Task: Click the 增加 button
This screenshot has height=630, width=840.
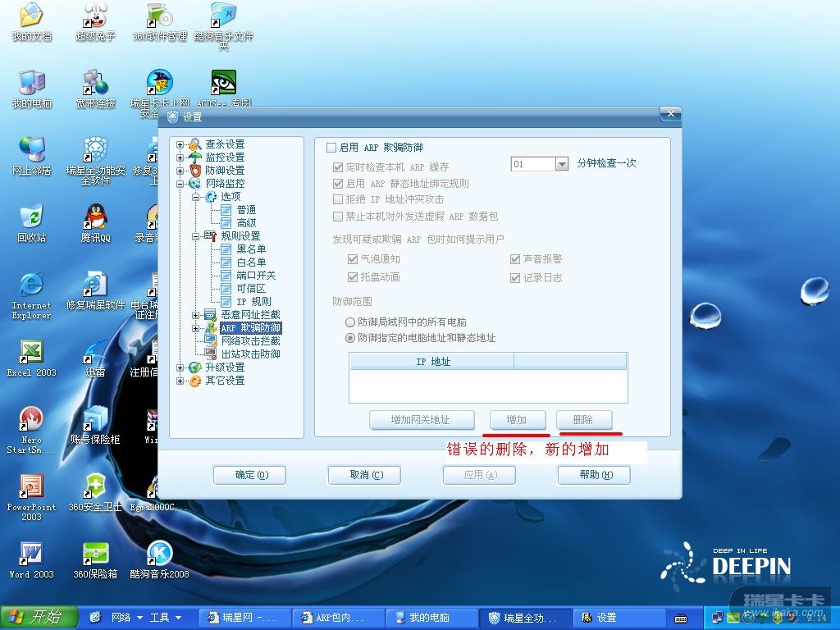Action: (518, 420)
